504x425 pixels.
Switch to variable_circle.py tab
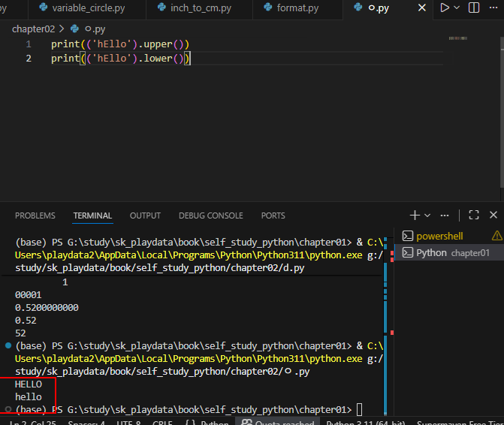tap(87, 8)
